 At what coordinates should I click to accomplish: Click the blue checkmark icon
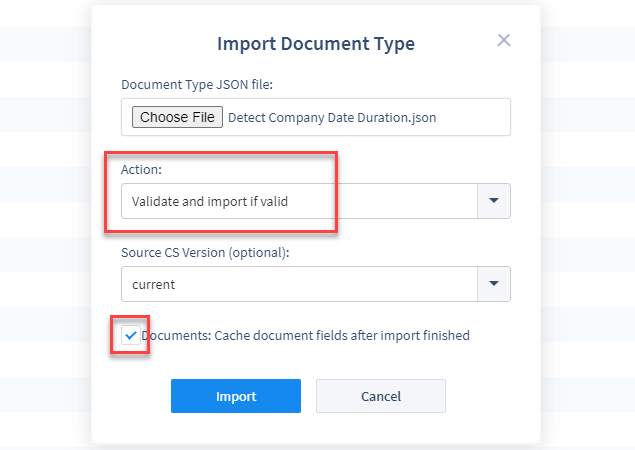click(x=130, y=335)
